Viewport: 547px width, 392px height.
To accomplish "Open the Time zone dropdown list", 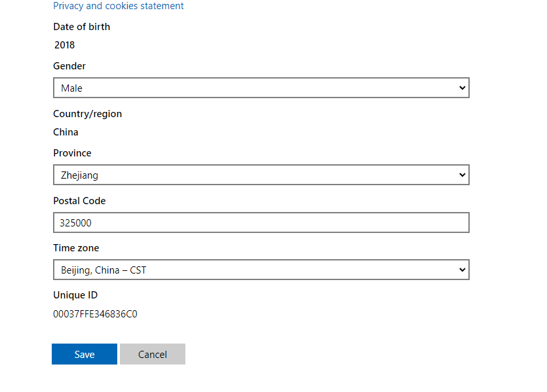I will [261, 270].
